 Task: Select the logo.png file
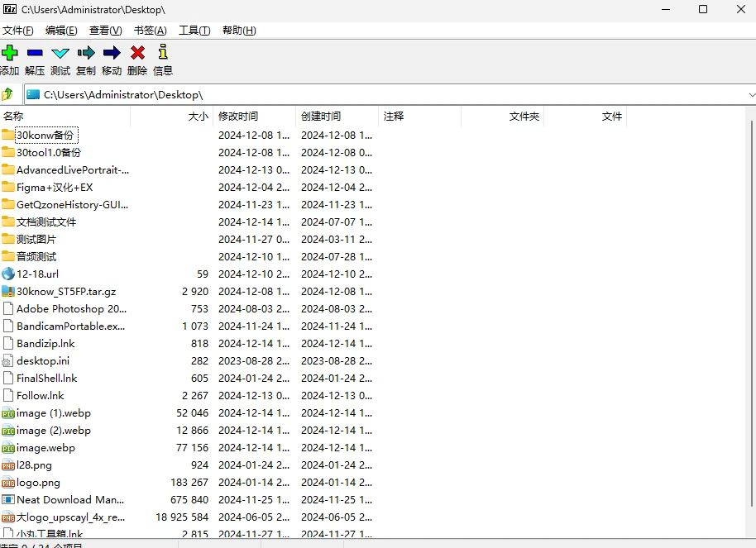point(38,482)
